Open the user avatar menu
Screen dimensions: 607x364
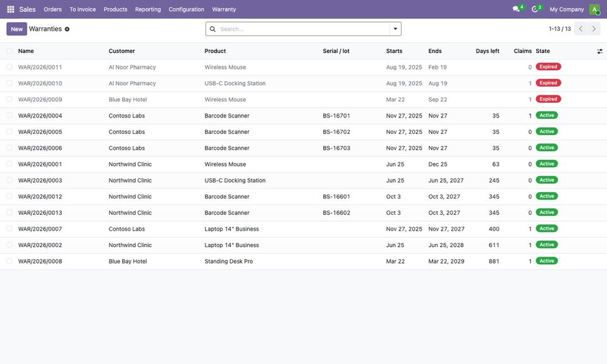point(594,9)
